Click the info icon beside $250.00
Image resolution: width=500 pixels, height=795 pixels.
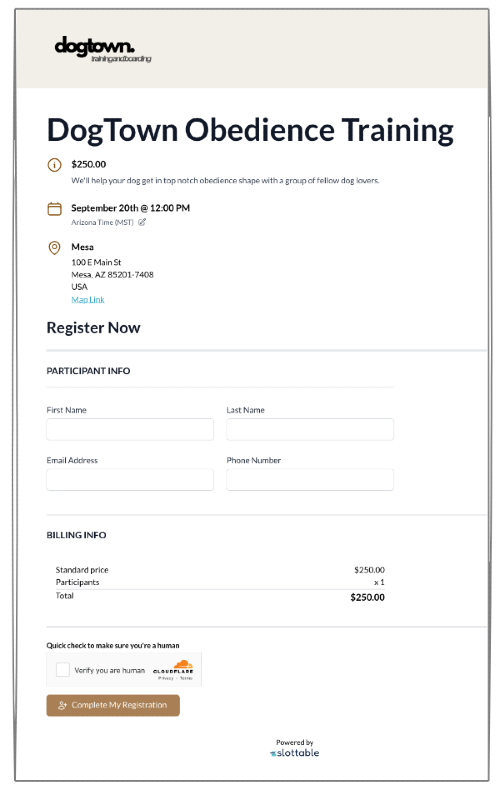tap(54, 165)
